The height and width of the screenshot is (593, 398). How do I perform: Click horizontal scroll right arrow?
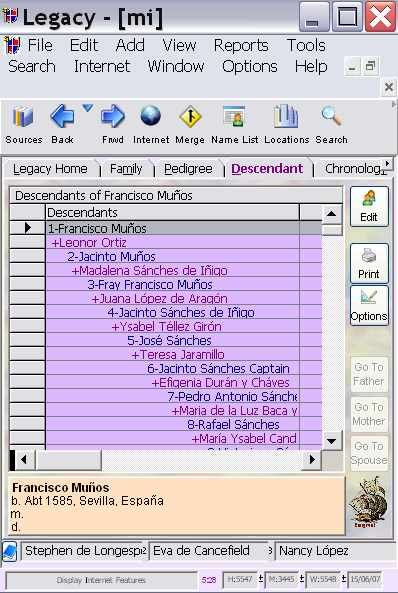pos(312,459)
